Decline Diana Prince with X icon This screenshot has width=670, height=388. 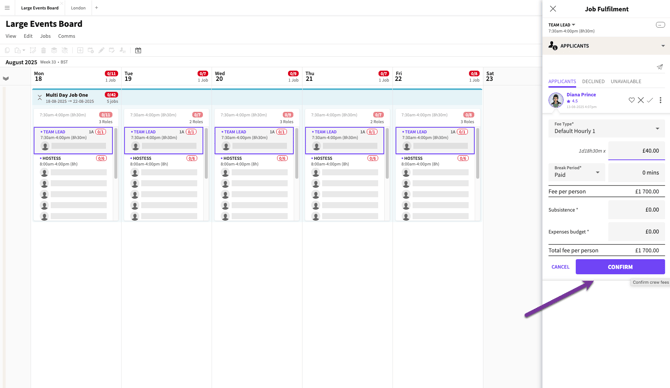pyautogui.click(x=641, y=100)
